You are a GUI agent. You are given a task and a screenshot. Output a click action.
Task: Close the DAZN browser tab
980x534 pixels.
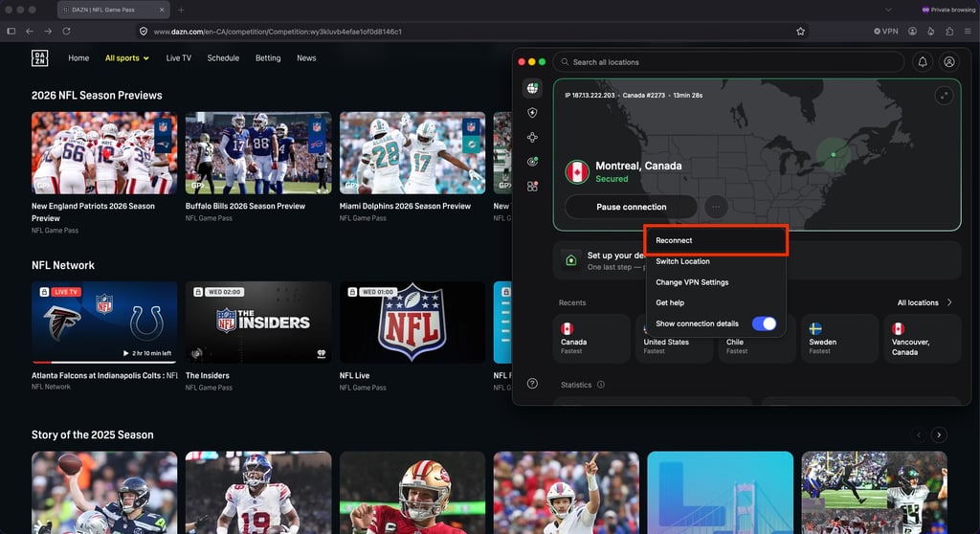pos(161,10)
